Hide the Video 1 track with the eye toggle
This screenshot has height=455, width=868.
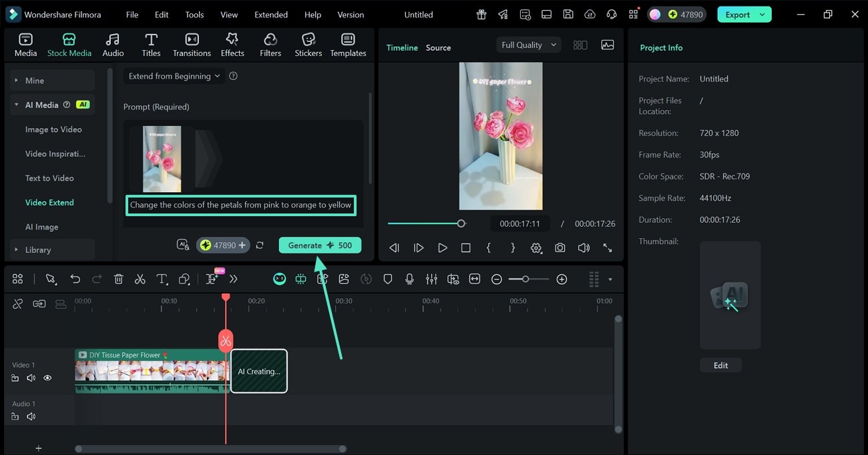point(47,378)
